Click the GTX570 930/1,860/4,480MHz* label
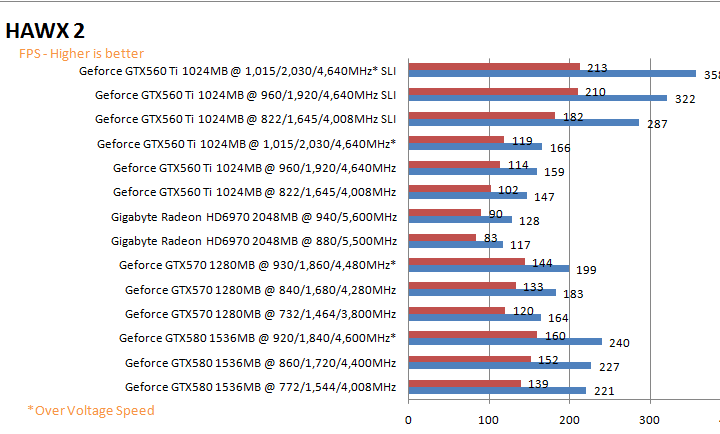 click(x=257, y=265)
